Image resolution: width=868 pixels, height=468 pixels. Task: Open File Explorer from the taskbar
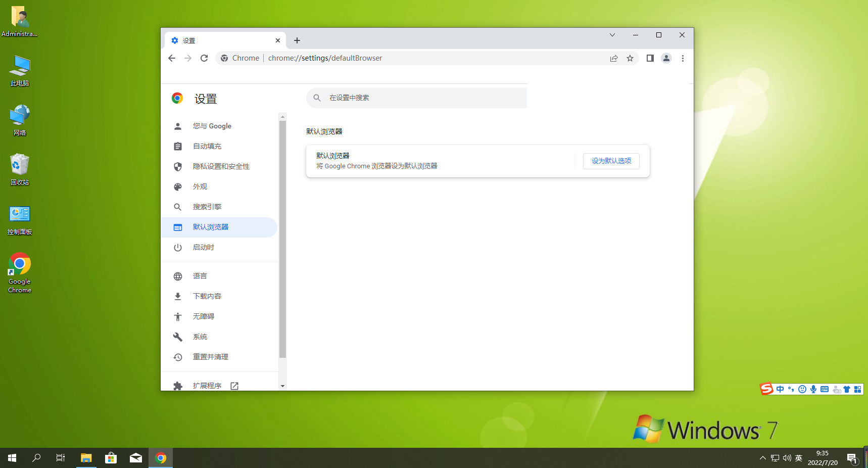coord(86,458)
